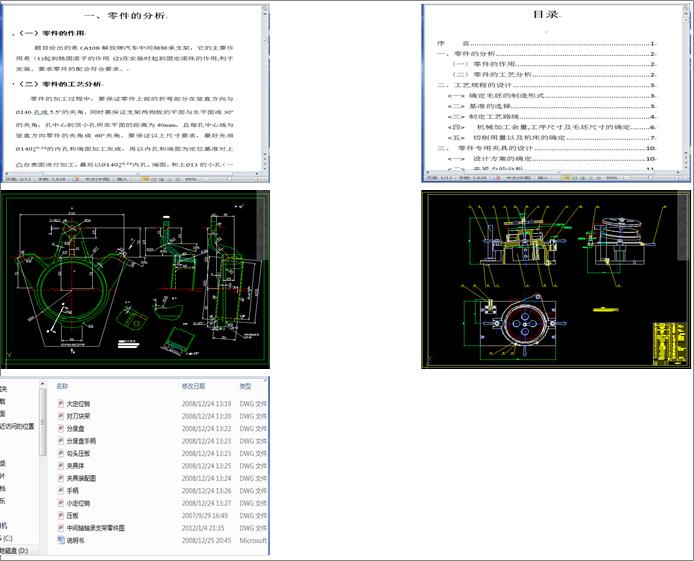Click the 分度盘 DWG file icon
694x561 pixels.
59,428
